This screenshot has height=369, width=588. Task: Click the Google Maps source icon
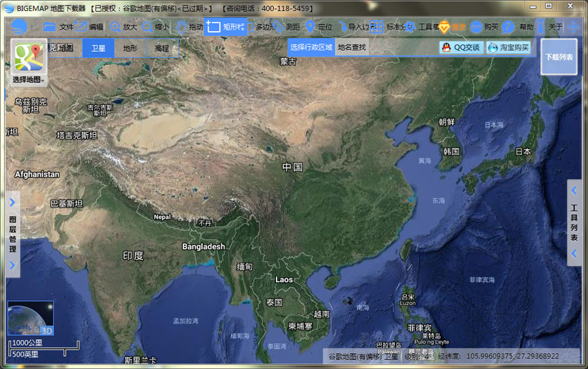(28, 57)
